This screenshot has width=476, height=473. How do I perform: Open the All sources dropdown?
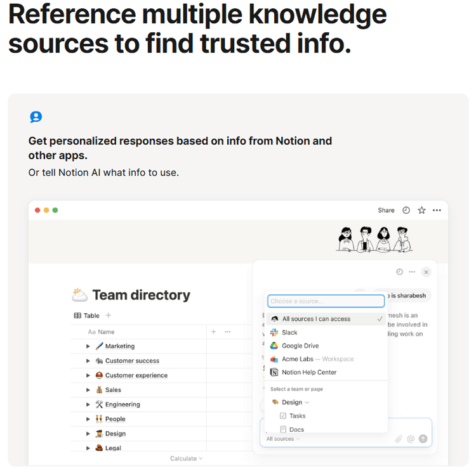(283, 439)
